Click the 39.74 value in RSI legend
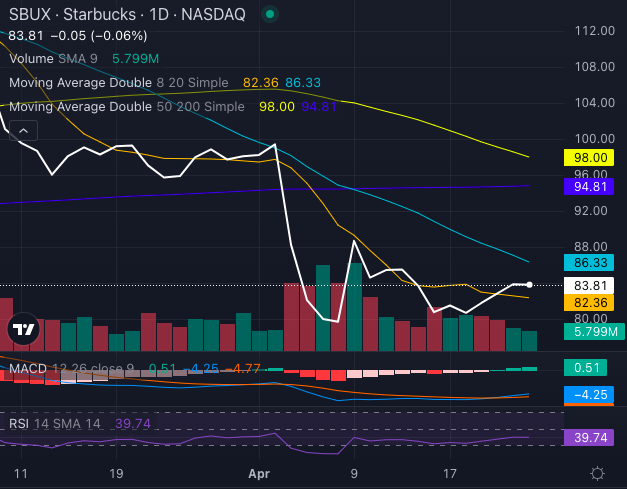The height and width of the screenshot is (489, 627). pyautogui.click(x=133, y=424)
